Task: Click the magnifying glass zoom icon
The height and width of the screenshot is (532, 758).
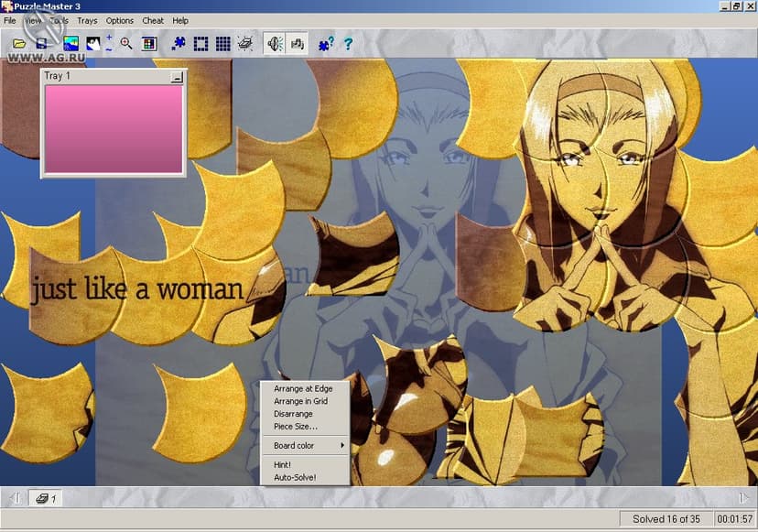Action: pyautogui.click(x=126, y=44)
